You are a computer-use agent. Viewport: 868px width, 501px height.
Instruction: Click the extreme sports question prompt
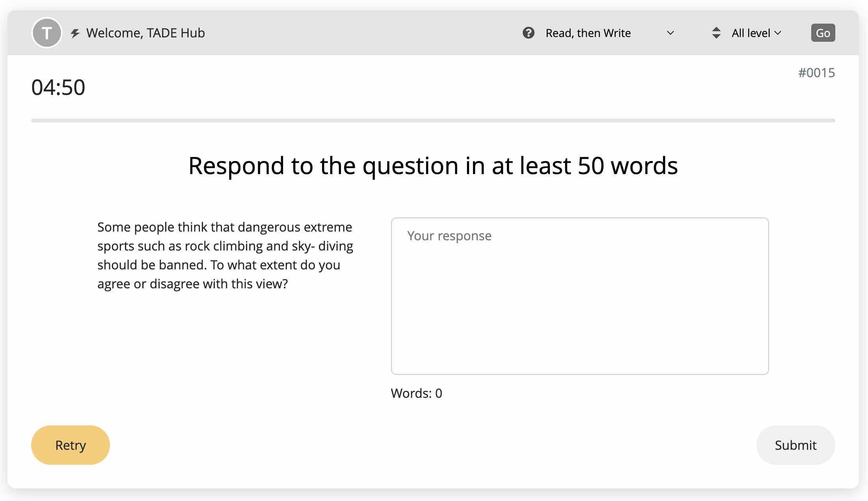225,255
